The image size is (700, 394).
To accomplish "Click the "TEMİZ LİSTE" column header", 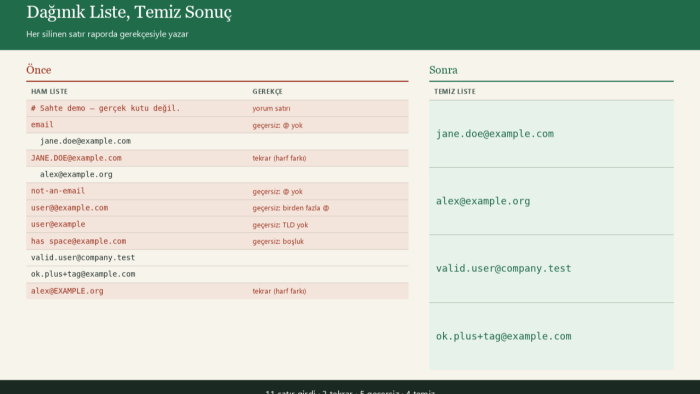I will pyautogui.click(x=454, y=91).
